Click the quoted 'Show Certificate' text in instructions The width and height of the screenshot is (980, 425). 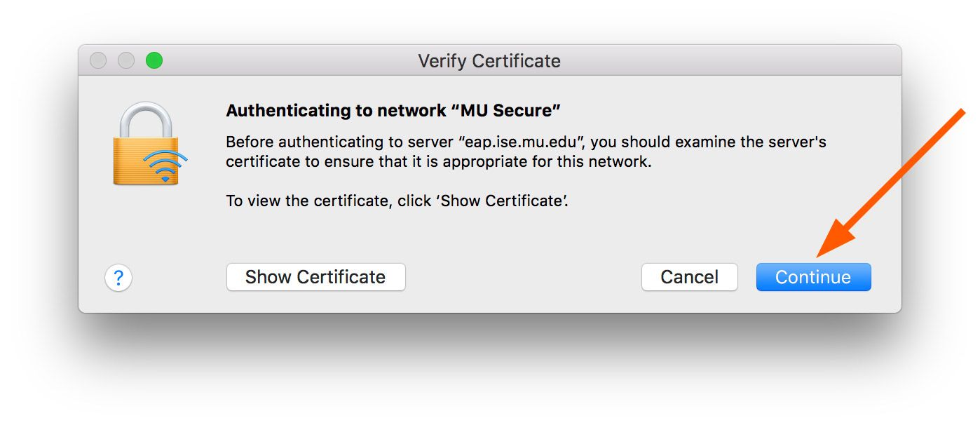[502, 201]
